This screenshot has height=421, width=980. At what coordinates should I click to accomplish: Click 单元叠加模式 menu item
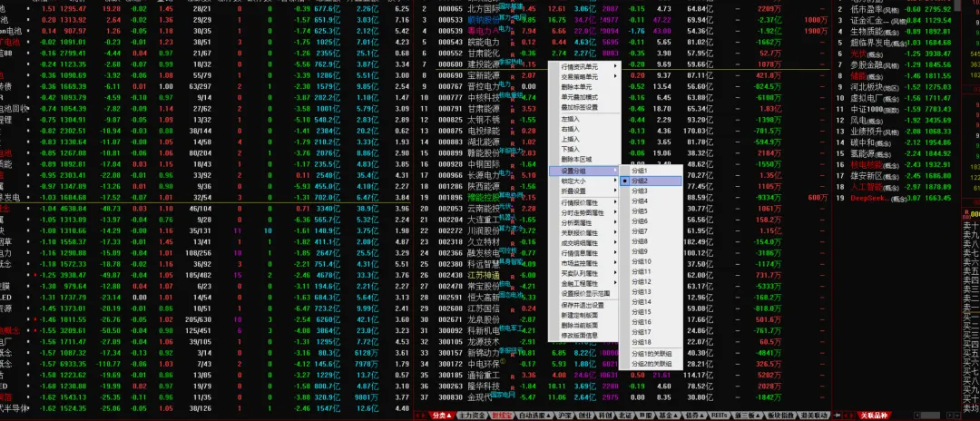584,97
